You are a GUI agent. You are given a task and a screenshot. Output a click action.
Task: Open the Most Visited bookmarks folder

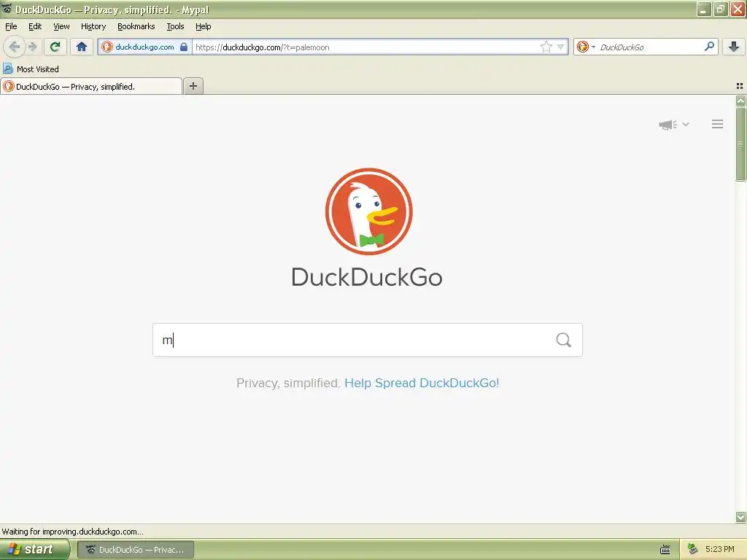(x=31, y=69)
